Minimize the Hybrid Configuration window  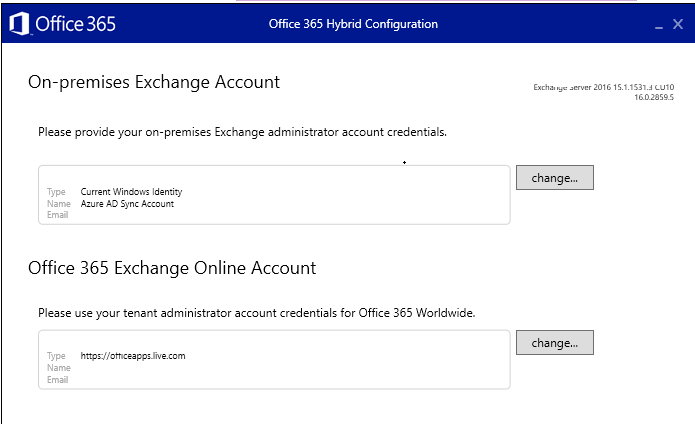pos(659,25)
